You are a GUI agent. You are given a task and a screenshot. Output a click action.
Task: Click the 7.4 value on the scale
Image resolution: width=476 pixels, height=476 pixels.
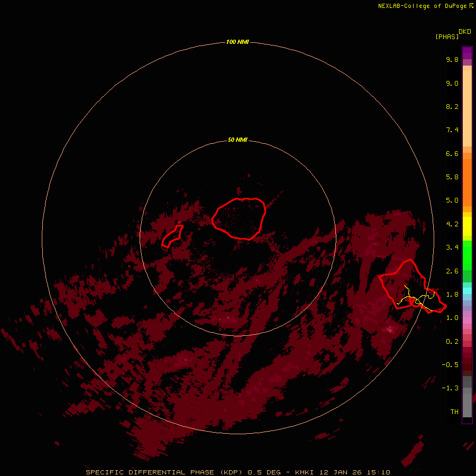[x=452, y=130]
